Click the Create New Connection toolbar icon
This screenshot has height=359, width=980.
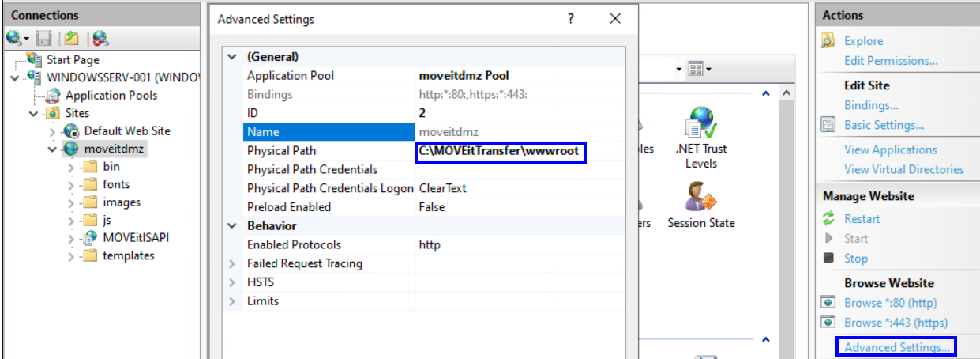(15, 37)
